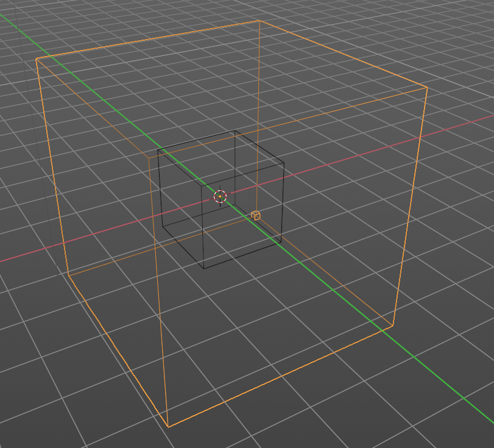Image resolution: width=494 pixels, height=448 pixels.
Task: Select the black cube's upper left corner
Action: 158,149
